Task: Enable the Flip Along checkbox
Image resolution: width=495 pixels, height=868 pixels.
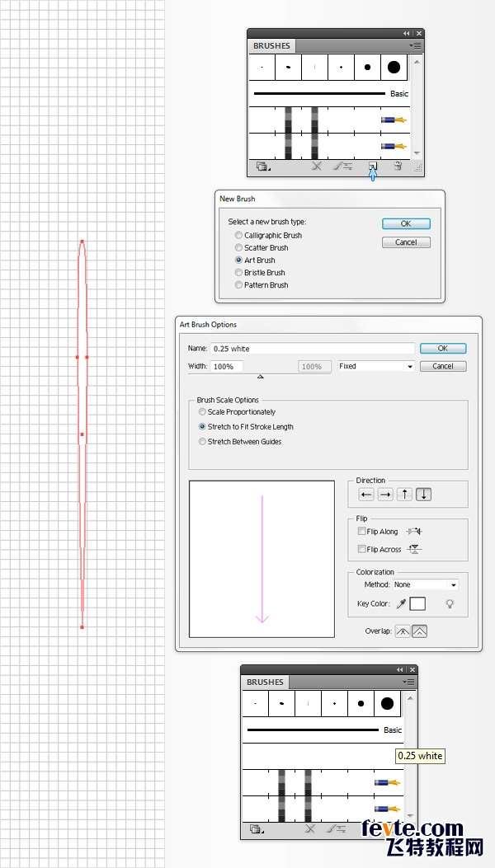Action: [x=361, y=531]
